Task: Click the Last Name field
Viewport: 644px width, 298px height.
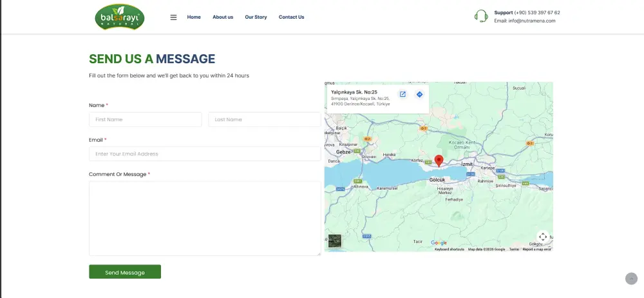Action: pyautogui.click(x=265, y=119)
